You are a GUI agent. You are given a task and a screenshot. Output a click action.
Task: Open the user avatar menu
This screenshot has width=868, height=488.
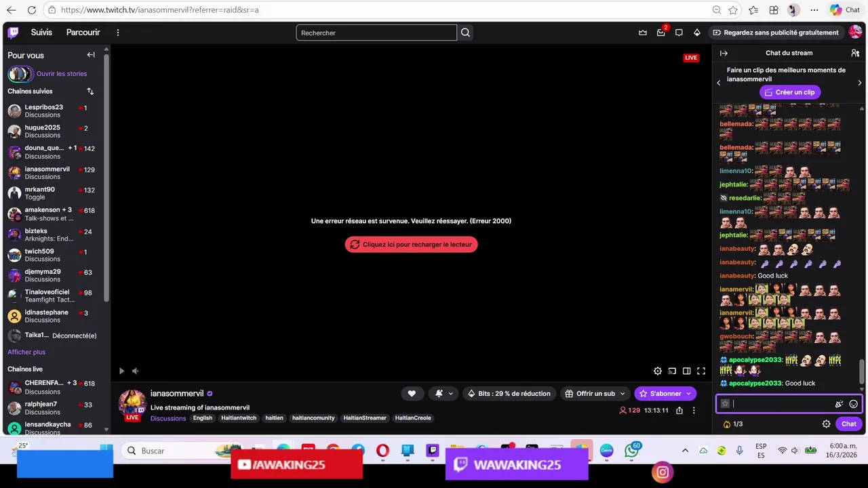(x=855, y=33)
